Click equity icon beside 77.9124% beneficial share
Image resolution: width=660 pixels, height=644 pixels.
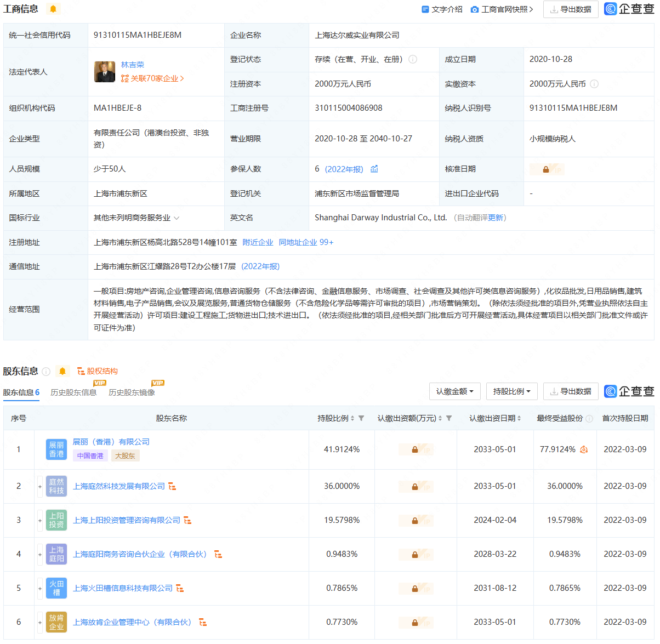pyautogui.click(x=584, y=449)
